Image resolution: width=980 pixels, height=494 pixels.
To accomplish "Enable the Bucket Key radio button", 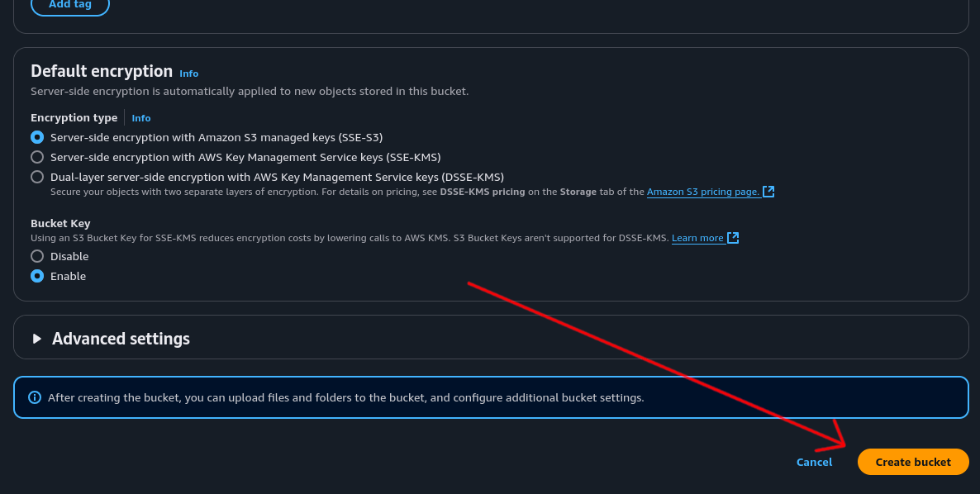I will pyautogui.click(x=37, y=276).
